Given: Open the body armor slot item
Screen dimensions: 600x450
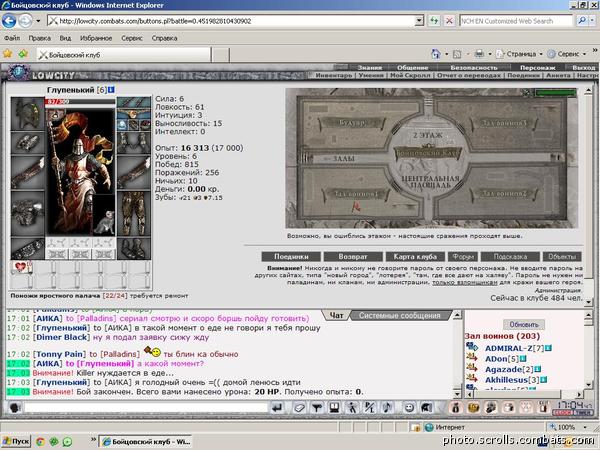Looking at the screenshot, I should [28, 213].
